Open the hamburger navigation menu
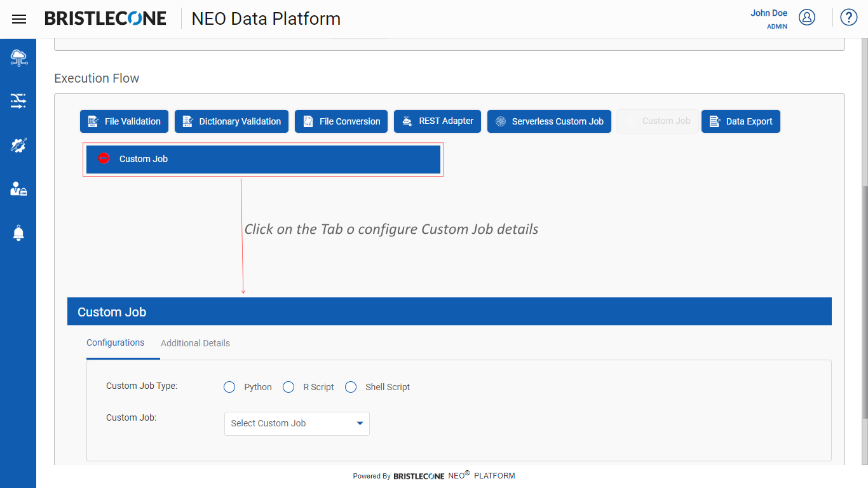The image size is (868, 488). [19, 19]
